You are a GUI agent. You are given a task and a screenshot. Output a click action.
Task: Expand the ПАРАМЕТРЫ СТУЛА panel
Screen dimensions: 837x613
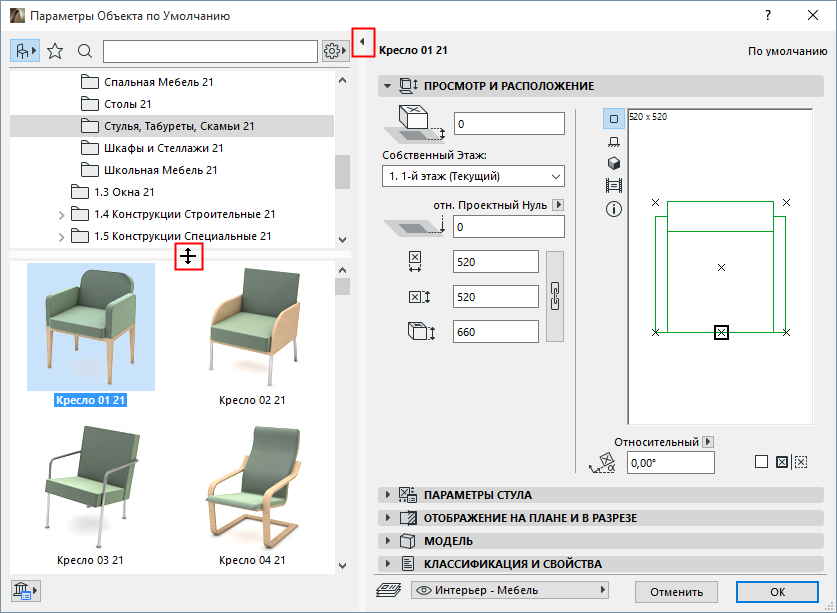point(388,495)
